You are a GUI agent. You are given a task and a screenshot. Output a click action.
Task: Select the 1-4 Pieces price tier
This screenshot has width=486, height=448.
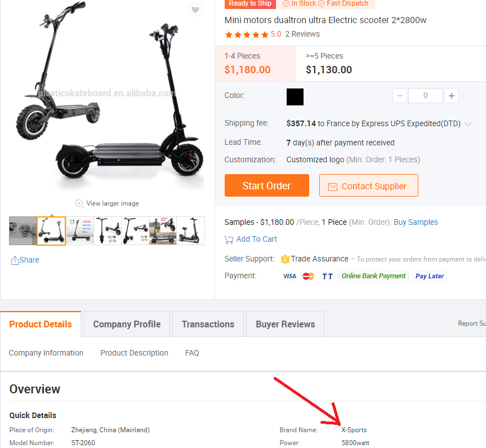tap(256, 64)
